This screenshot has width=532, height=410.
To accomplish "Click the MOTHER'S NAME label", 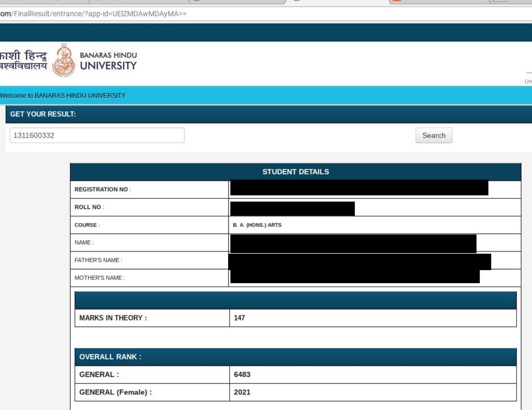I will click(100, 277).
